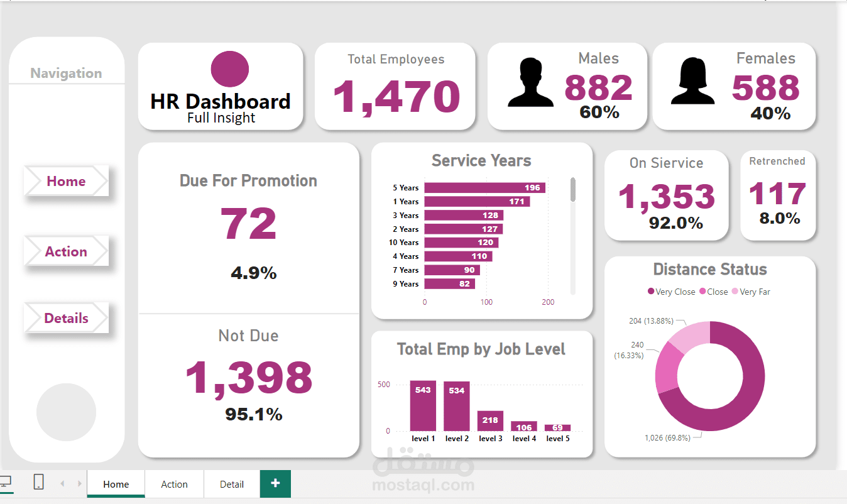Select the Close donut segment (240)
Screen dimensions: 847x504
pos(667,368)
